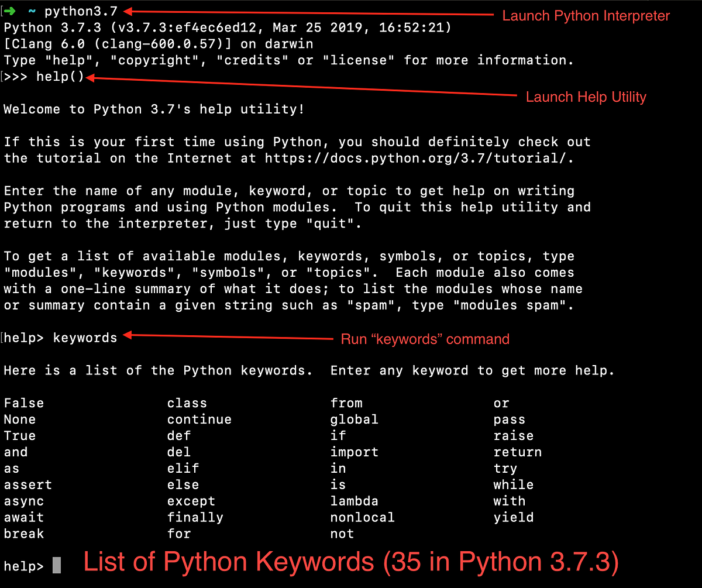The image size is (702, 588).
Task: Click the async keyword entry
Action: [x=23, y=501]
